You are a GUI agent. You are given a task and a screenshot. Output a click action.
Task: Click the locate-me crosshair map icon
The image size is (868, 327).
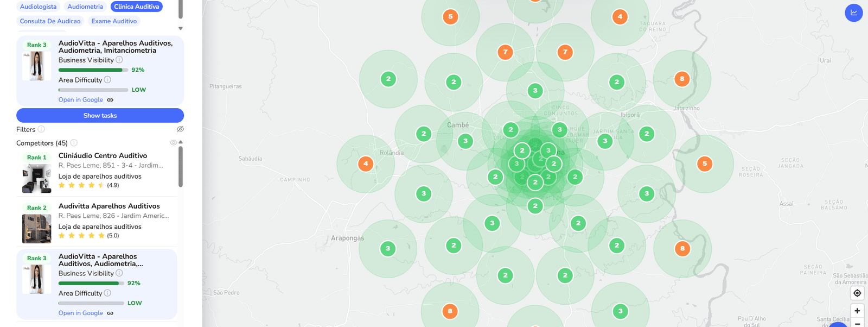point(857,293)
